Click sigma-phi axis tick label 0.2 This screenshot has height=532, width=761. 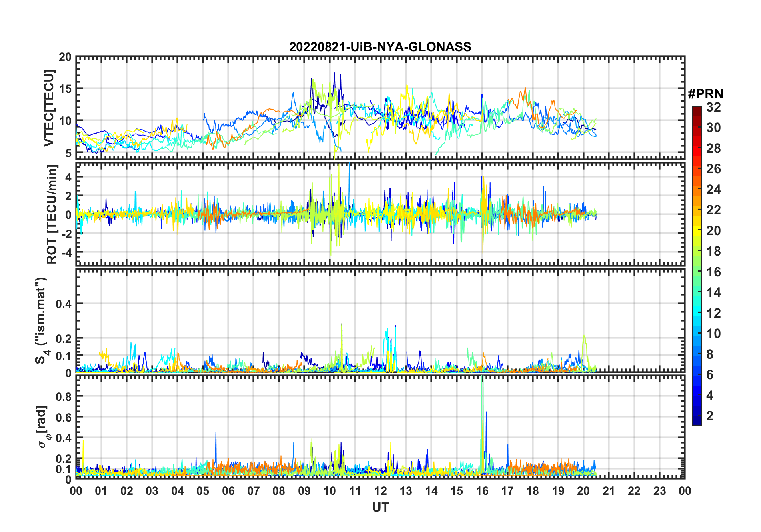(x=64, y=459)
